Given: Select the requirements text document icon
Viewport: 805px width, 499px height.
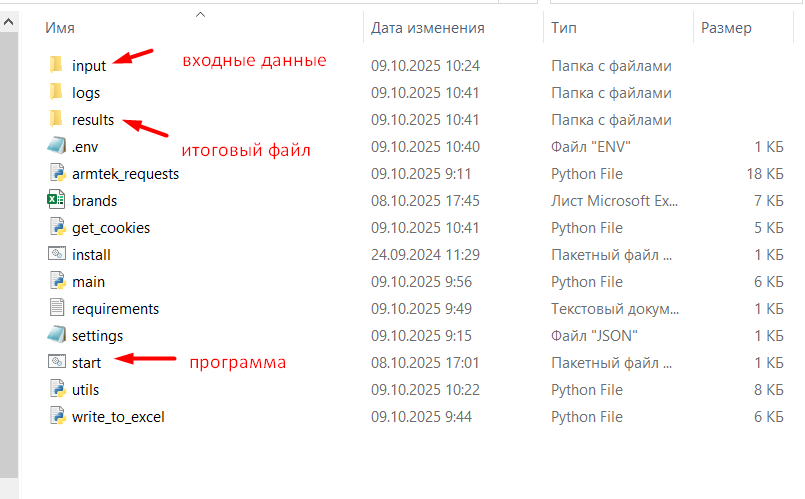Looking at the screenshot, I should tap(56, 309).
